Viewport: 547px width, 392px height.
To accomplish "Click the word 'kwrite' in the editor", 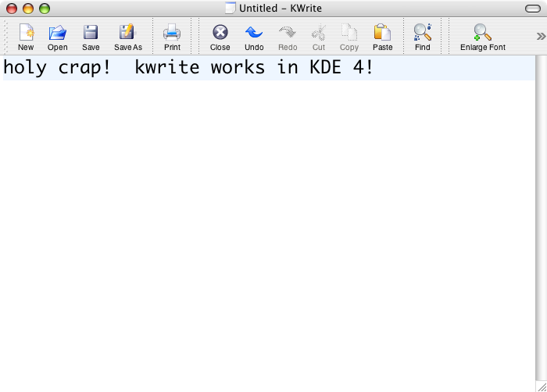I will (x=167, y=67).
